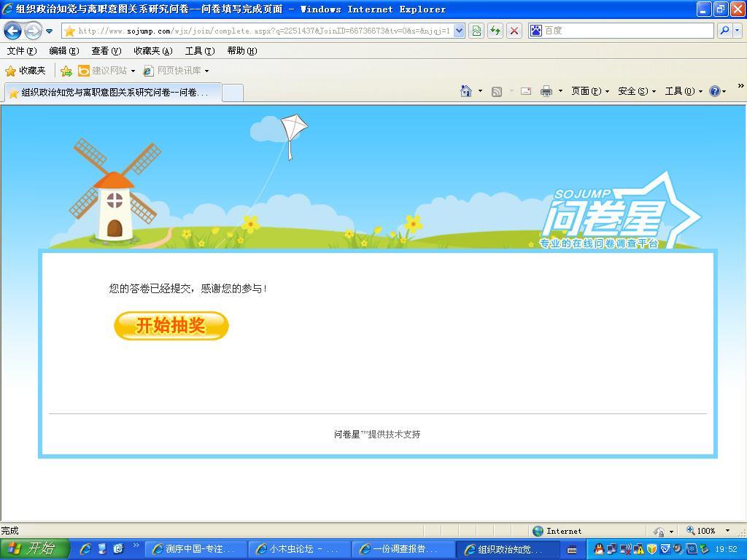Click the Show Desktop quick launch icon
Viewport: 747px width, 560px height.
point(102,549)
